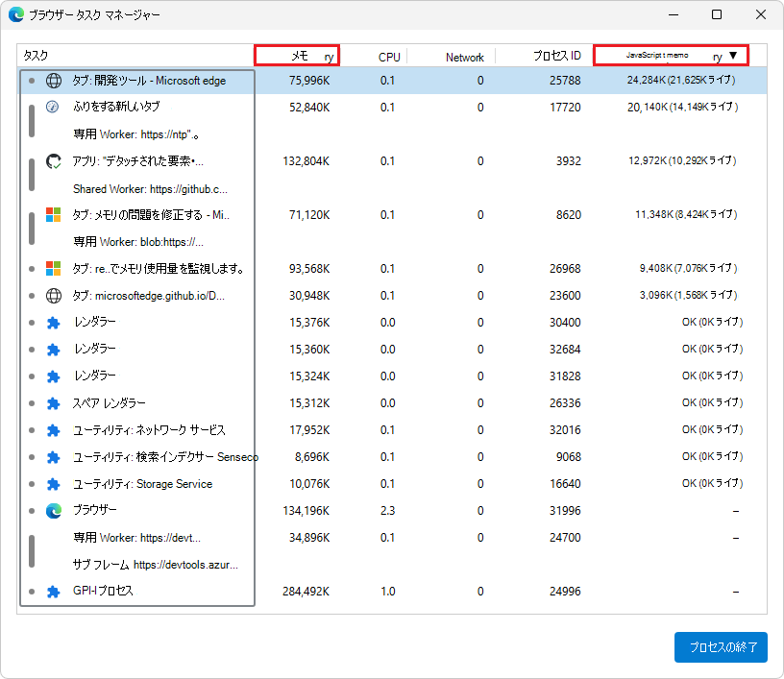Sort by the JavaScript memory column arrow
The width and height of the screenshot is (784, 679).
tap(733, 56)
